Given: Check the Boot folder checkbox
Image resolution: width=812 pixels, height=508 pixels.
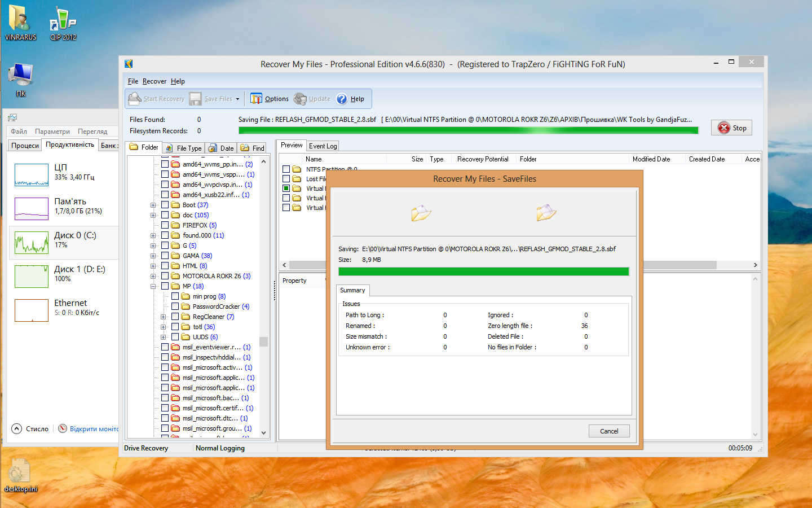Looking at the screenshot, I should (x=165, y=205).
